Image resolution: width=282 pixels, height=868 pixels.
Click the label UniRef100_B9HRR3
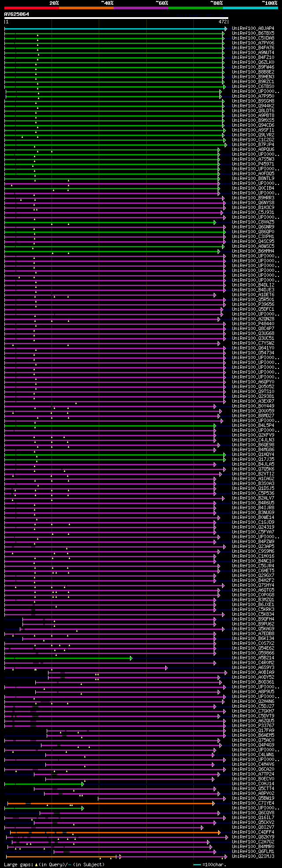(253, 198)
